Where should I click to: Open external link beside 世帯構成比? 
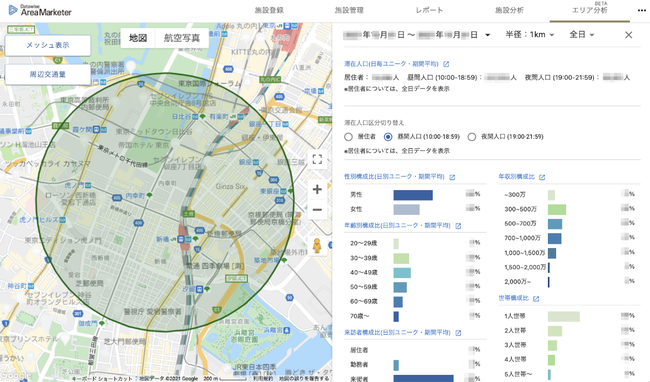click(x=536, y=298)
